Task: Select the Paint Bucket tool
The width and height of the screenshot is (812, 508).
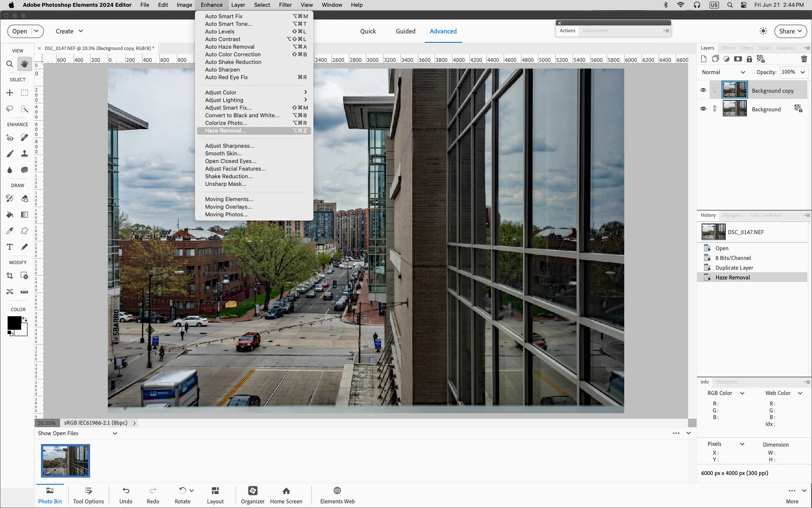Action: coord(9,215)
